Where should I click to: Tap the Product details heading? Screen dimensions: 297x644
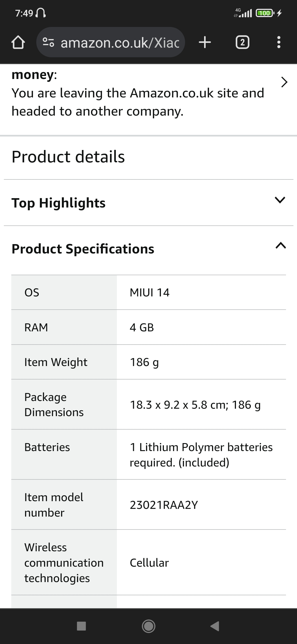tap(68, 157)
